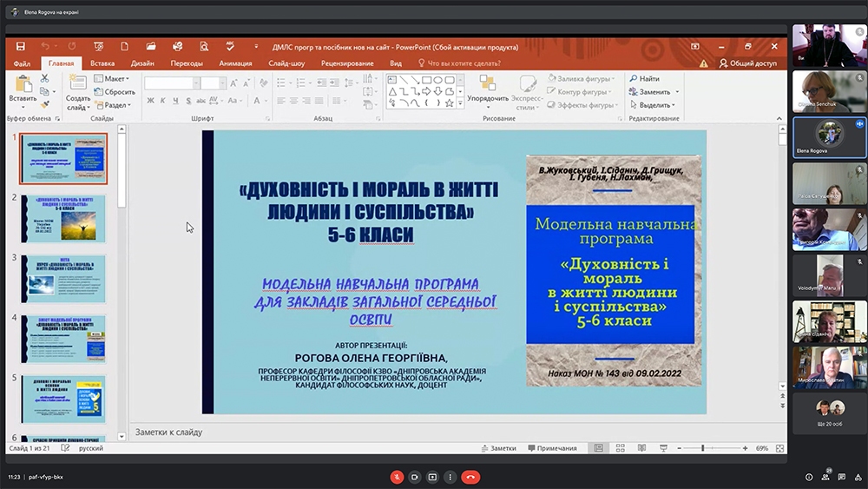Expand the Макет layout dropdown

[115, 79]
